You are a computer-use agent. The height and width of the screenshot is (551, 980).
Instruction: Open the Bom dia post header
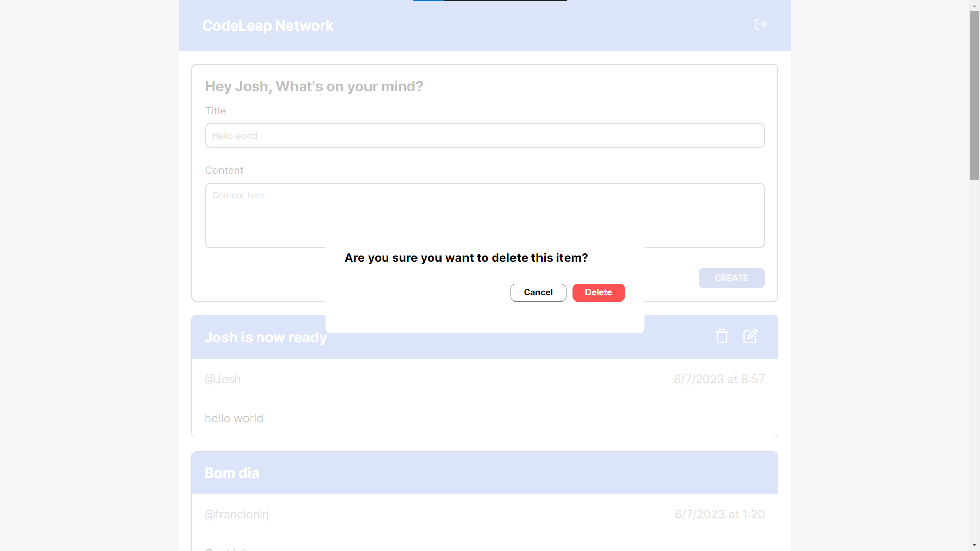232,472
